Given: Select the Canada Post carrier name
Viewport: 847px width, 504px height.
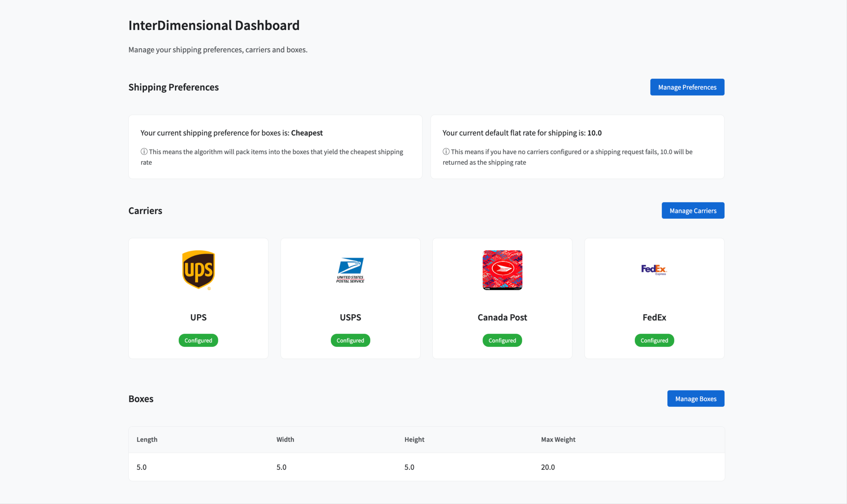Looking at the screenshot, I should tap(502, 317).
